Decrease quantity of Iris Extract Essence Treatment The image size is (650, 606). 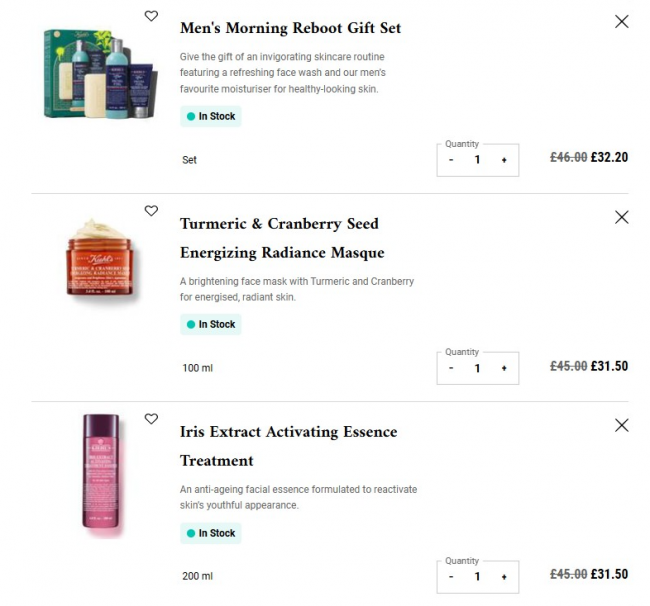coord(451,576)
